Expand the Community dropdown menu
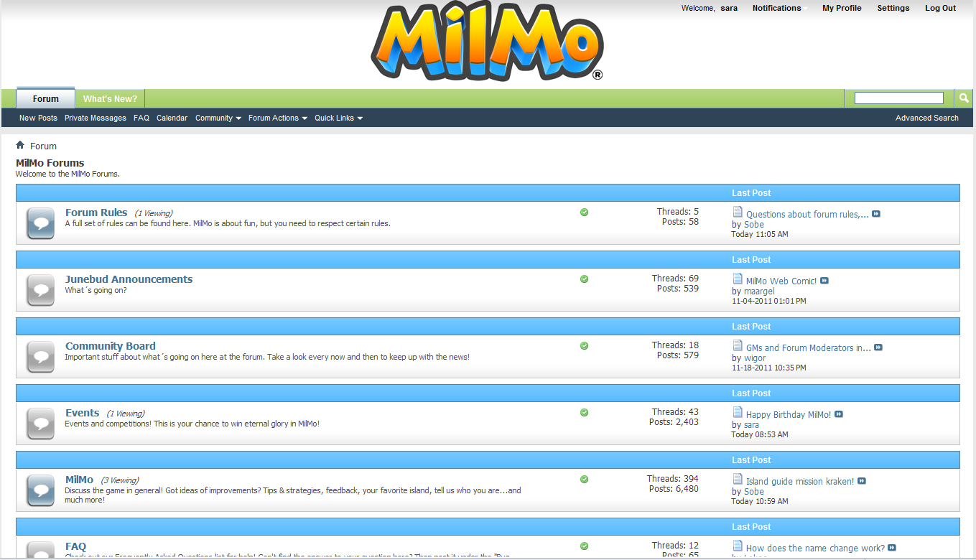 218,118
